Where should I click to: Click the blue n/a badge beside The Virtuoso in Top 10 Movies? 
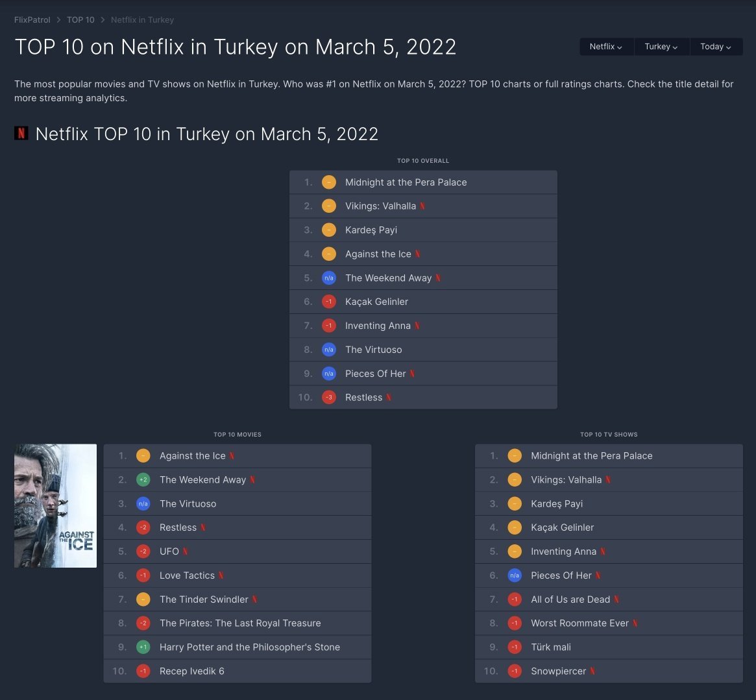[143, 503]
